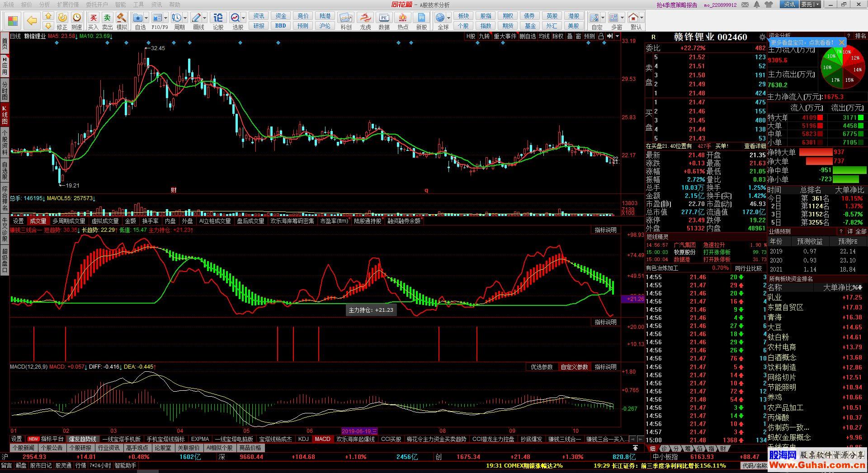This screenshot has height=473, width=868.
Task: Click 优选参数 for MACD
Action: click(x=542, y=367)
